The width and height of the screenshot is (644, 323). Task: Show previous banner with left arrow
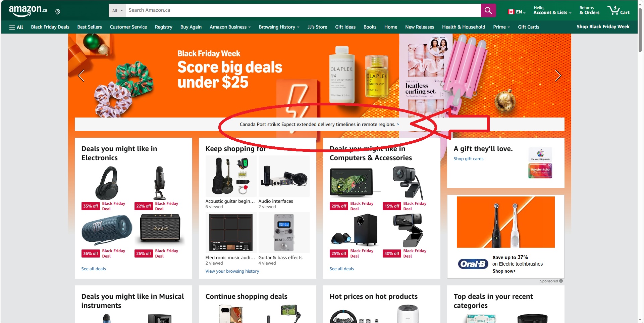[x=81, y=76]
